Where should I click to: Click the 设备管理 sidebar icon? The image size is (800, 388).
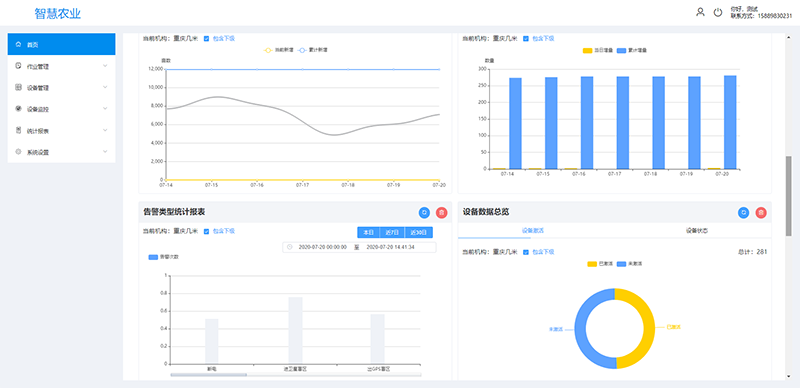coord(19,87)
